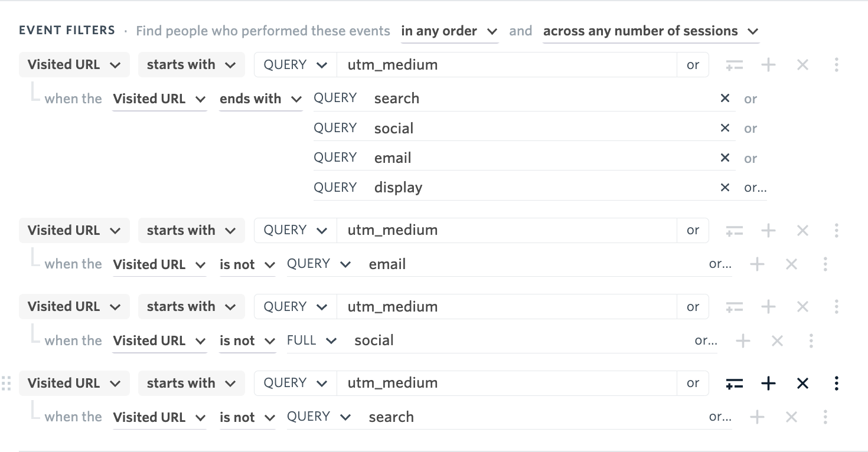
Task: Add sub-condition icon on second event filter
Action: [x=734, y=230]
